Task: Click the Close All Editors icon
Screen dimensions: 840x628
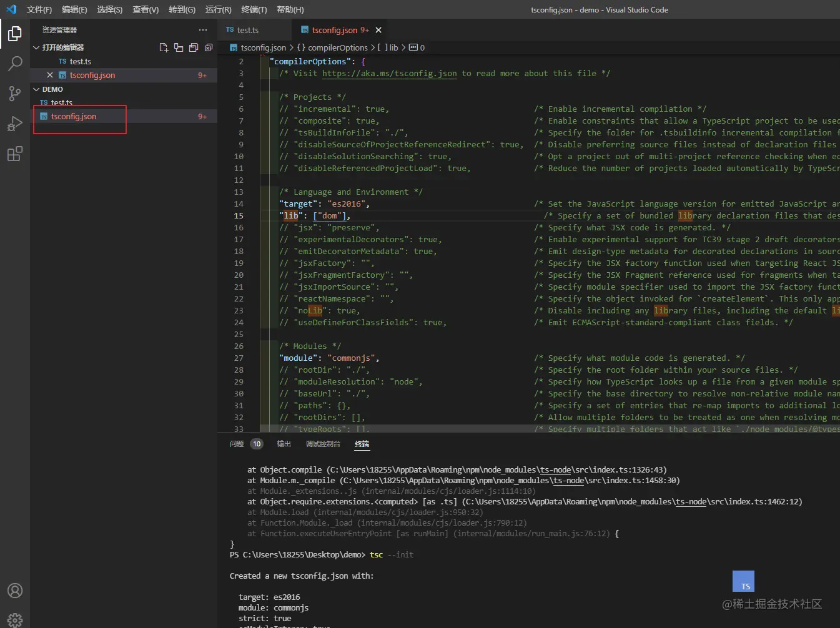Action: point(209,47)
